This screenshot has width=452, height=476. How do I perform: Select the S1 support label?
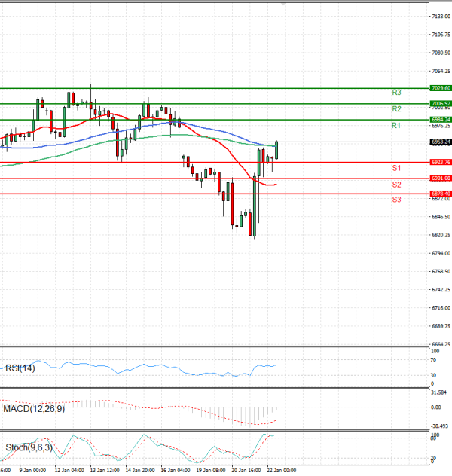click(x=395, y=167)
